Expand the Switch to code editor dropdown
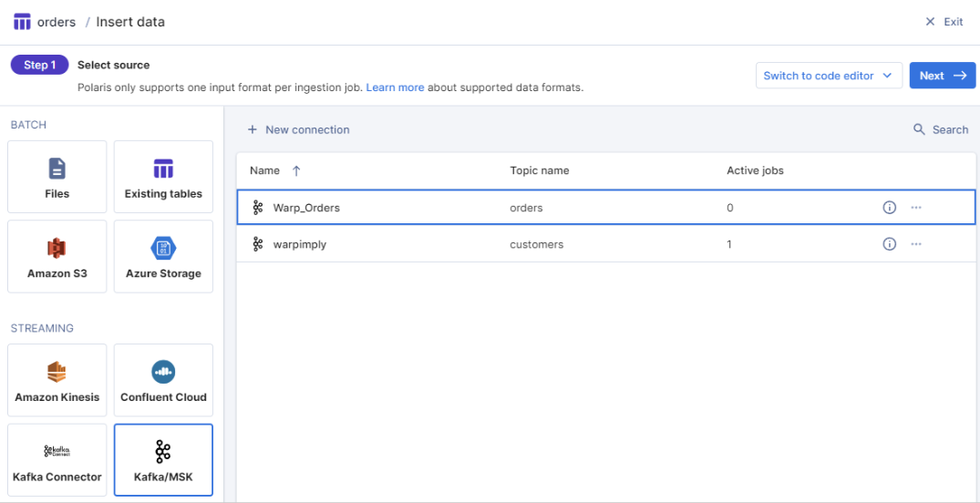This screenshot has width=980, height=503. click(829, 76)
